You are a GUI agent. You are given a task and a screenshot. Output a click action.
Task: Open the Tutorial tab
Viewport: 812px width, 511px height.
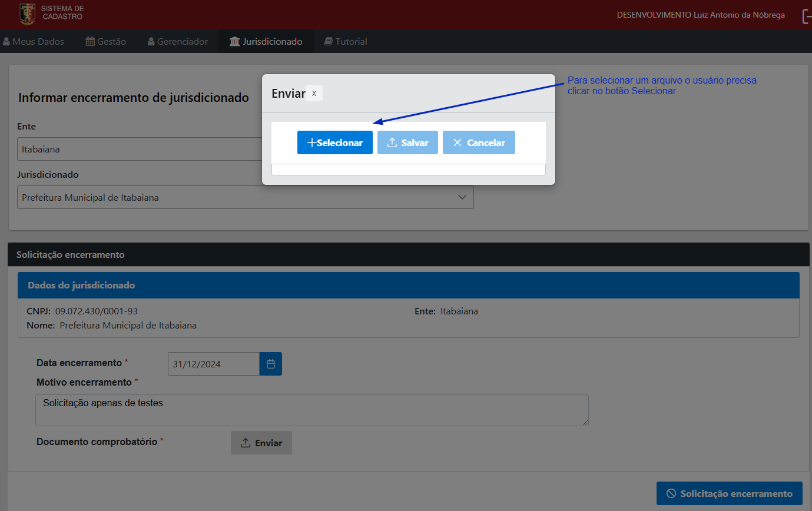point(346,42)
